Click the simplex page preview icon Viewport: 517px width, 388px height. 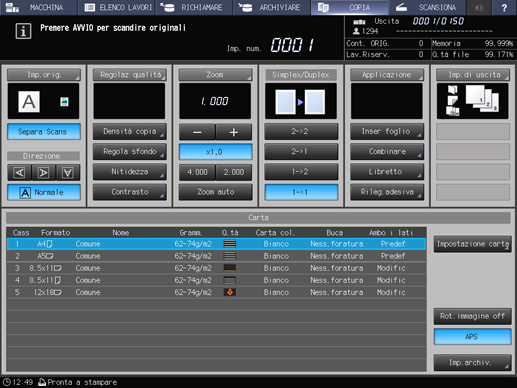pyautogui.click(x=301, y=102)
